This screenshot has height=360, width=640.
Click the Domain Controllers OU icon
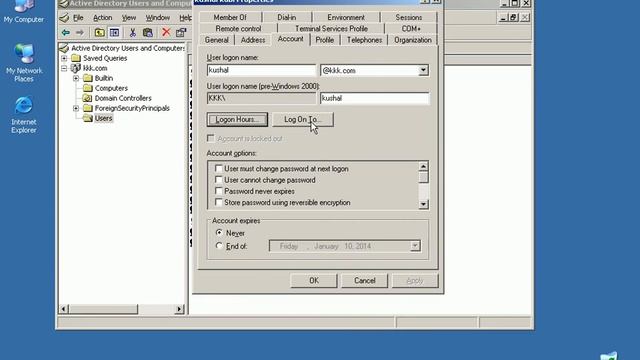[87, 98]
